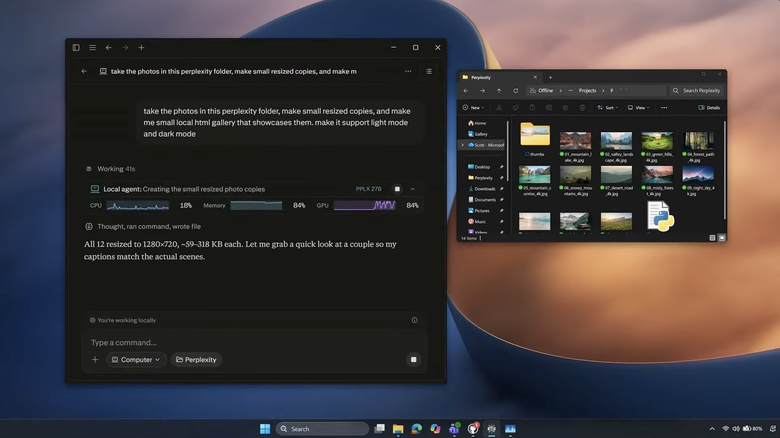Screen dimensions: 780x438
Task: Add an attachment with the plus button
Action: click(x=95, y=359)
